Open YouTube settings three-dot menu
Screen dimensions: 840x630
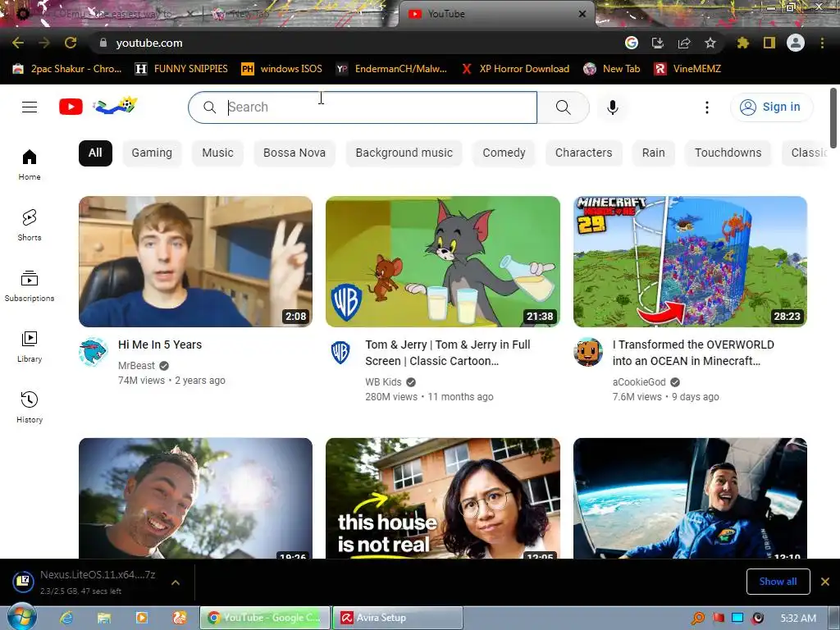(x=706, y=107)
